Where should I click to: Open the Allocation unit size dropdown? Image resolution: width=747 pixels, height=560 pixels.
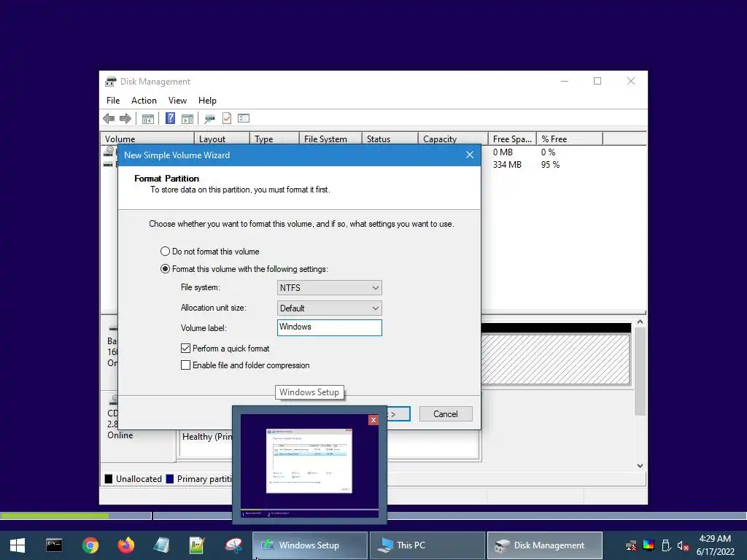tap(329, 308)
